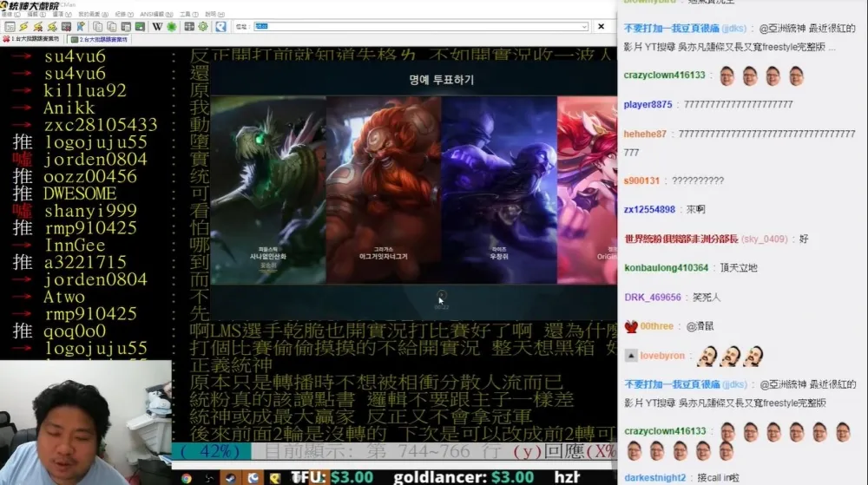
Task: Click chat username hehehe87
Action: point(645,134)
